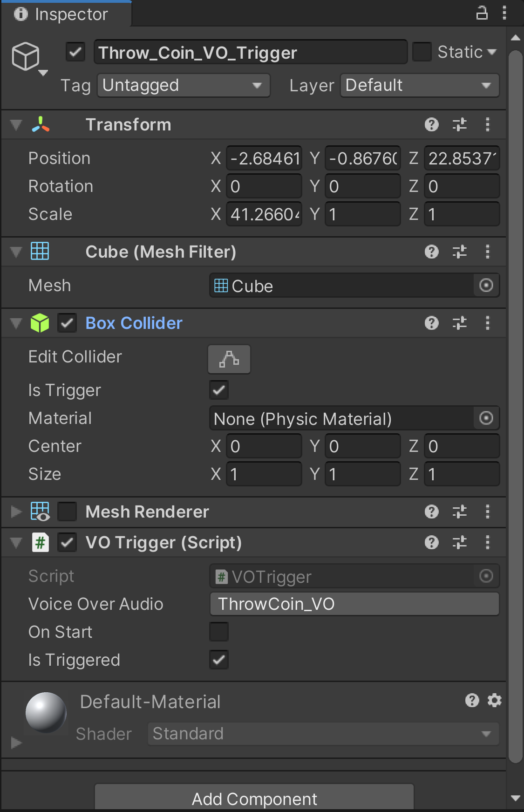Viewport: 524px width, 812px height.
Task: Open Mesh object picker circle
Action: point(486,286)
